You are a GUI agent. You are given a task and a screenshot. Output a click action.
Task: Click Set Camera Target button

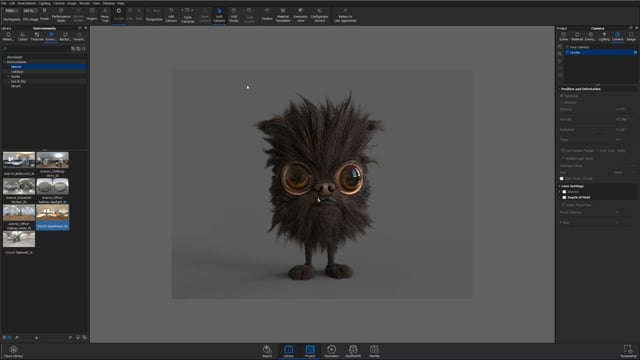[x=577, y=151]
